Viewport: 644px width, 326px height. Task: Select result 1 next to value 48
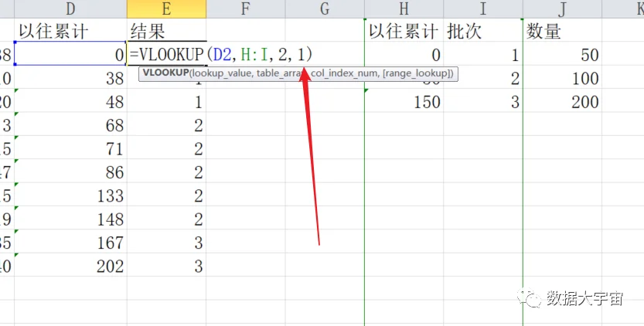(x=166, y=100)
